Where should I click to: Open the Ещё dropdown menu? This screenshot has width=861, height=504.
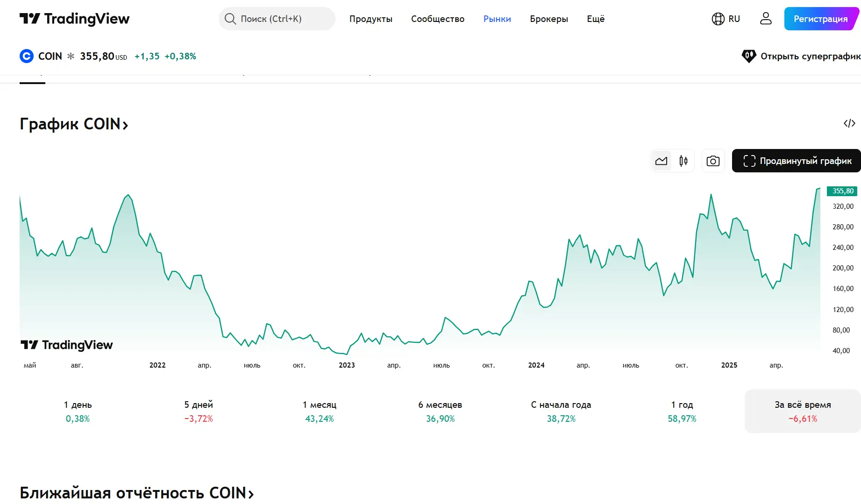(x=595, y=19)
